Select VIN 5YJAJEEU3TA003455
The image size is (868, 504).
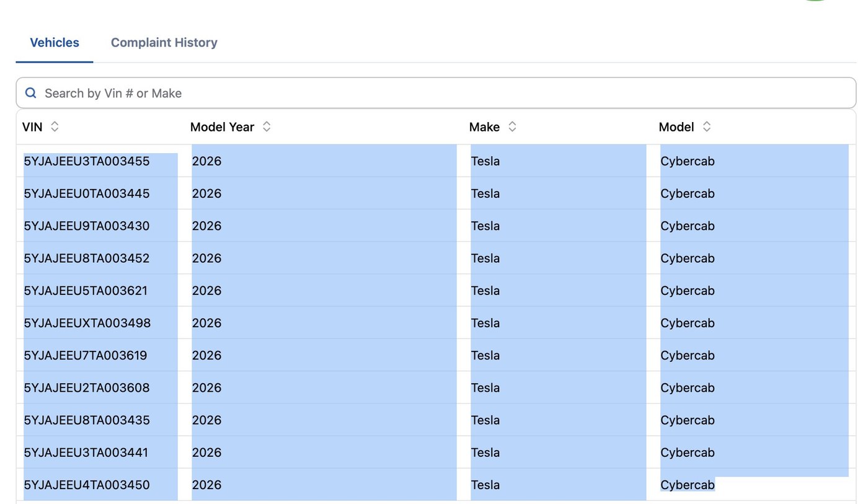[87, 161]
